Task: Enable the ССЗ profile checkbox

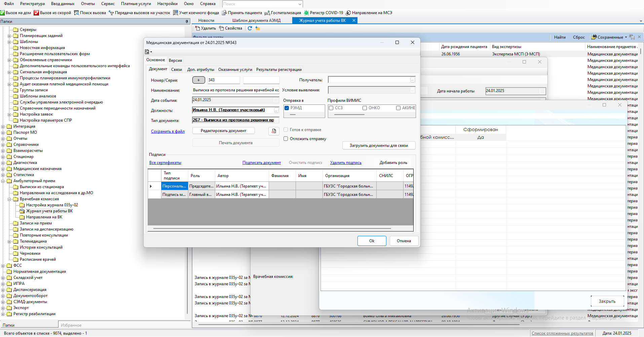Action: [331, 108]
